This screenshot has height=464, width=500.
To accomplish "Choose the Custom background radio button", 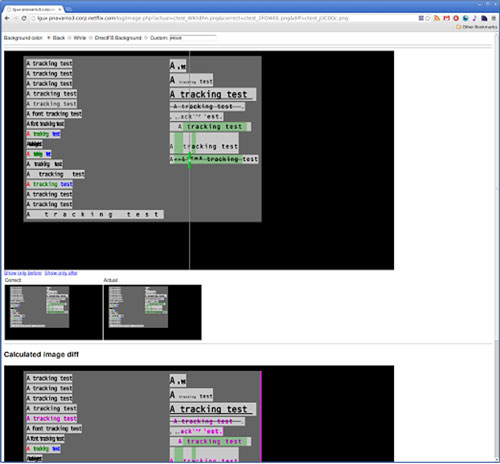I will pos(146,38).
